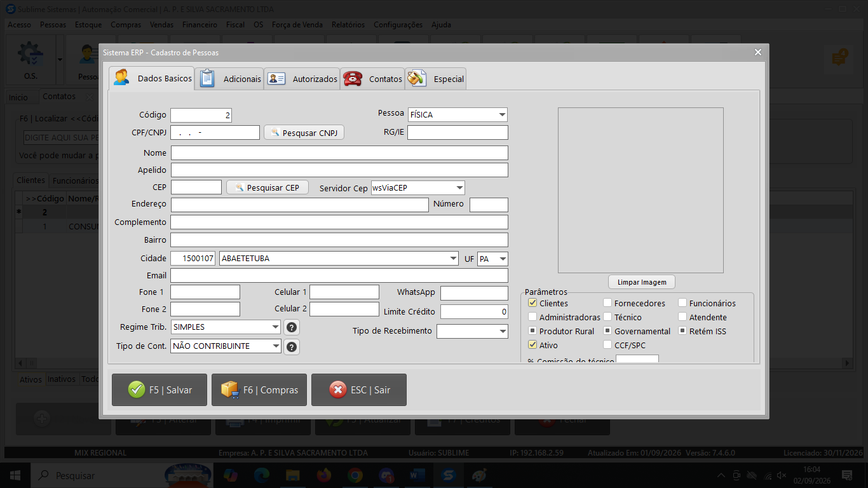The image size is (868, 488).
Task: Open the Pessoa type dropdown
Action: coord(502,115)
